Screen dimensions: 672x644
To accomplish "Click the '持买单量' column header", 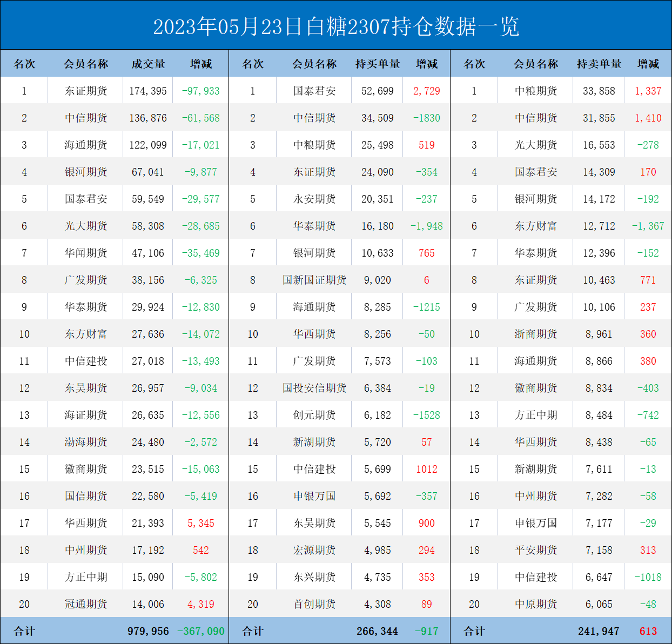I will point(378,64).
